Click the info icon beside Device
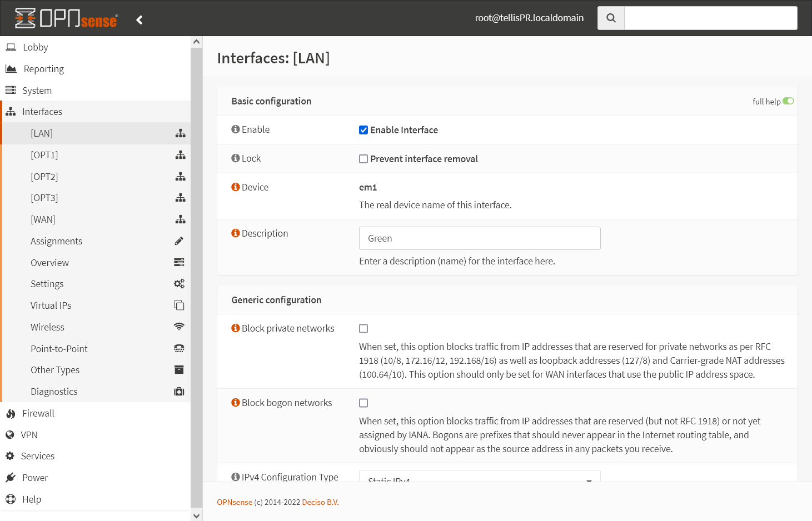The image size is (812, 521). pos(235,187)
